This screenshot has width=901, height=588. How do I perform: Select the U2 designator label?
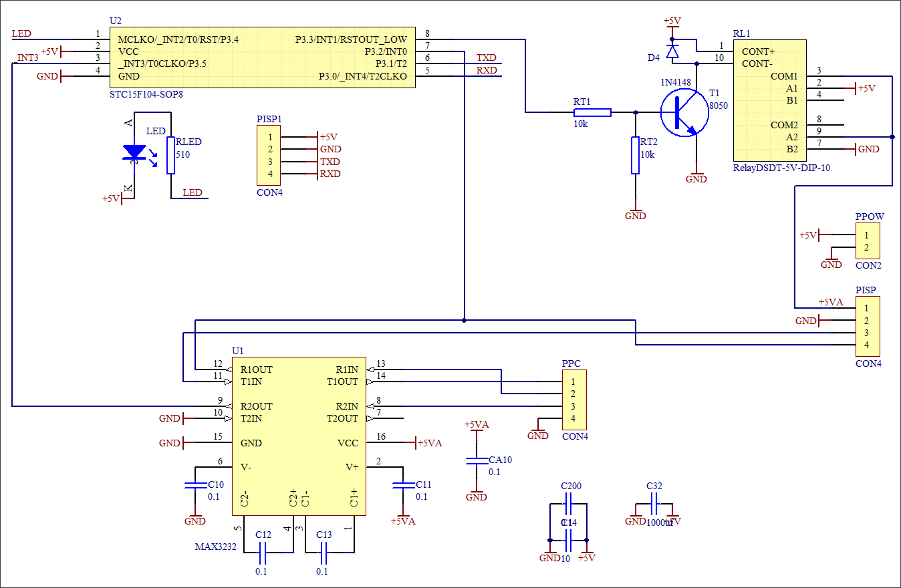[x=115, y=22]
